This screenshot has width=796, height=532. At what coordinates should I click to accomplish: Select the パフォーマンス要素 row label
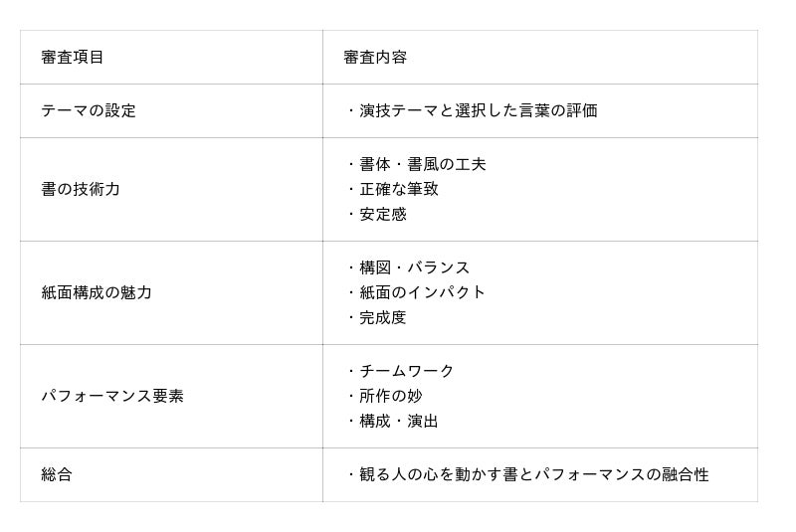[x=112, y=396]
